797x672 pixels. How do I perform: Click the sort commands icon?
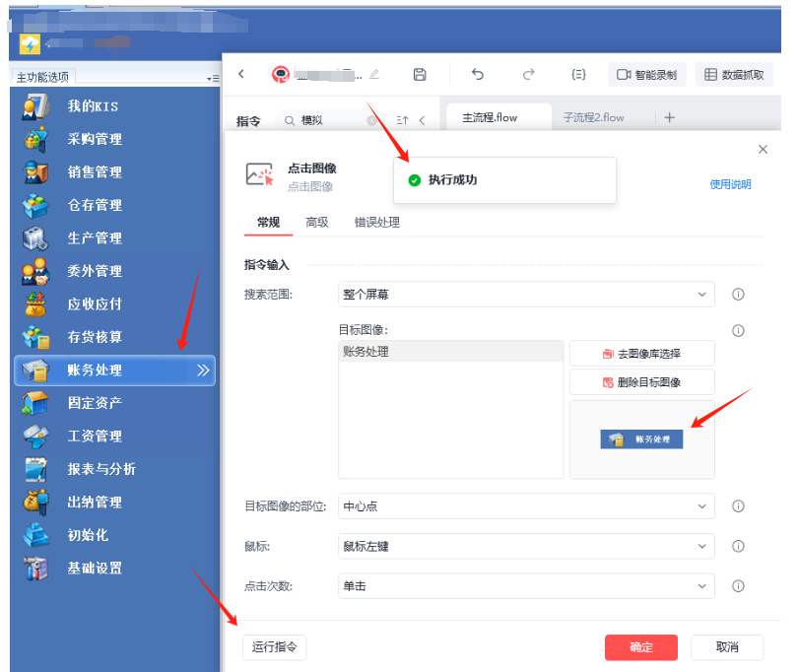pyautogui.click(x=403, y=120)
